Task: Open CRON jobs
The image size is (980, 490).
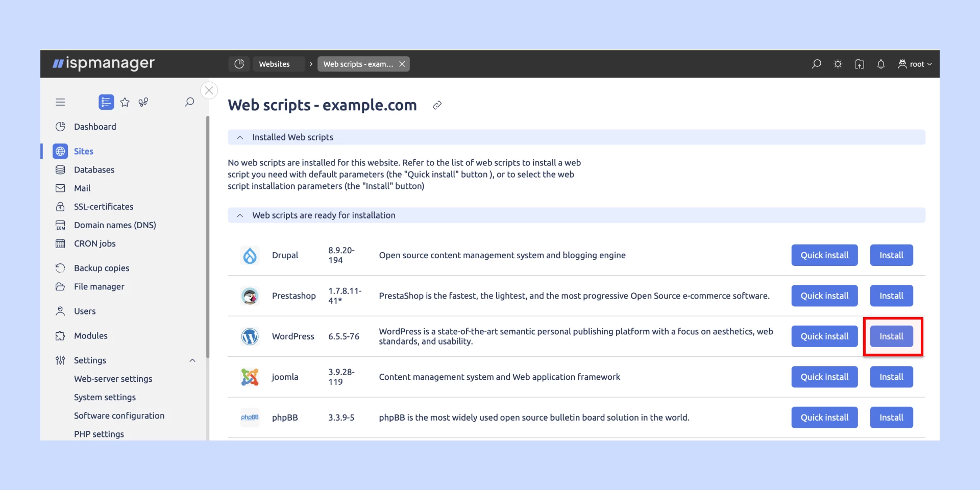Action: pyautogui.click(x=95, y=243)
